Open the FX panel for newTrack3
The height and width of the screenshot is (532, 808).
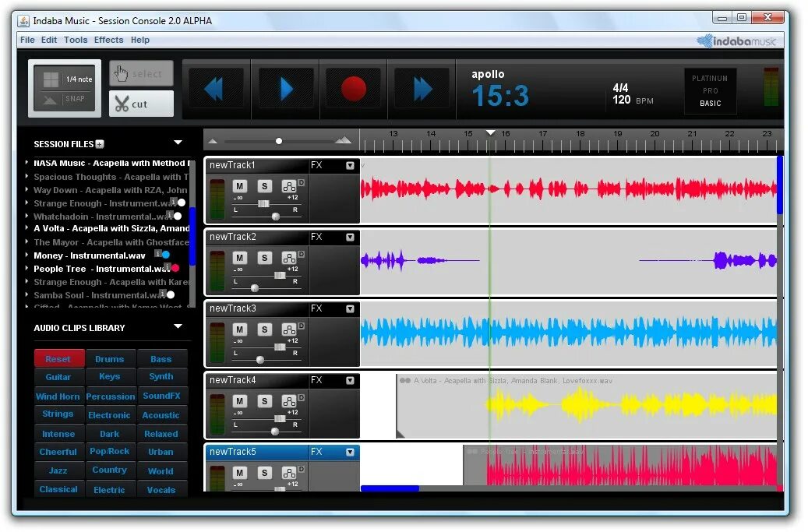317,309
